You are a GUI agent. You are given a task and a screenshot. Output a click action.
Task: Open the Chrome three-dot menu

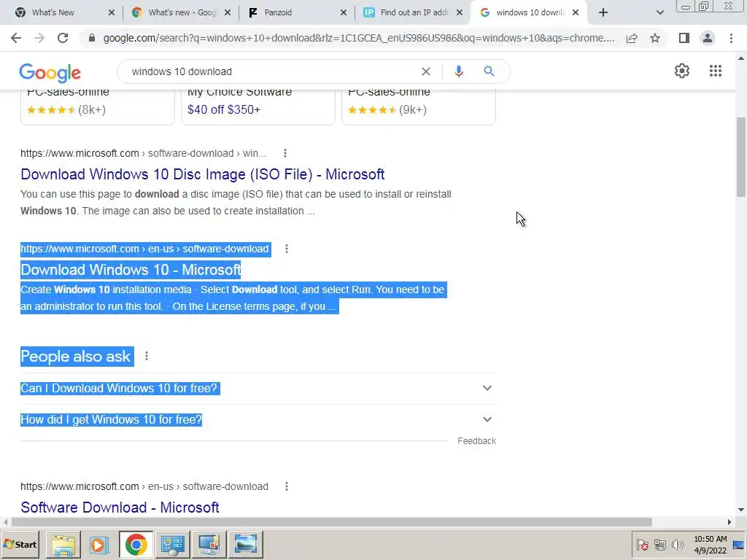coord(731,38)
